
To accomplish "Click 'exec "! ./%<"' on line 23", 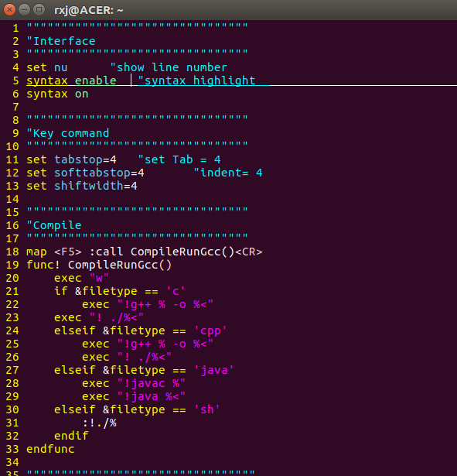I will 99,317.
